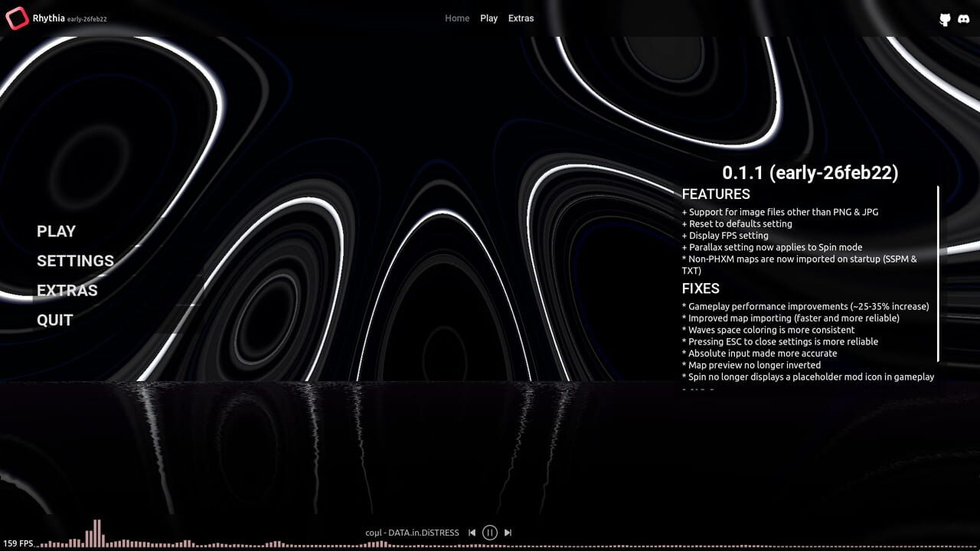Open the GitHub link icon
980x551 pixels.
(x=945, y=20)
